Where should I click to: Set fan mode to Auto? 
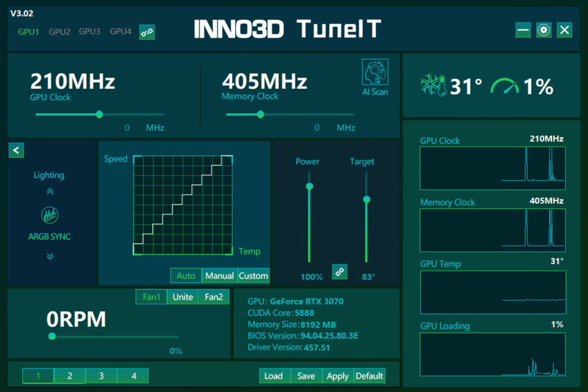186,276
